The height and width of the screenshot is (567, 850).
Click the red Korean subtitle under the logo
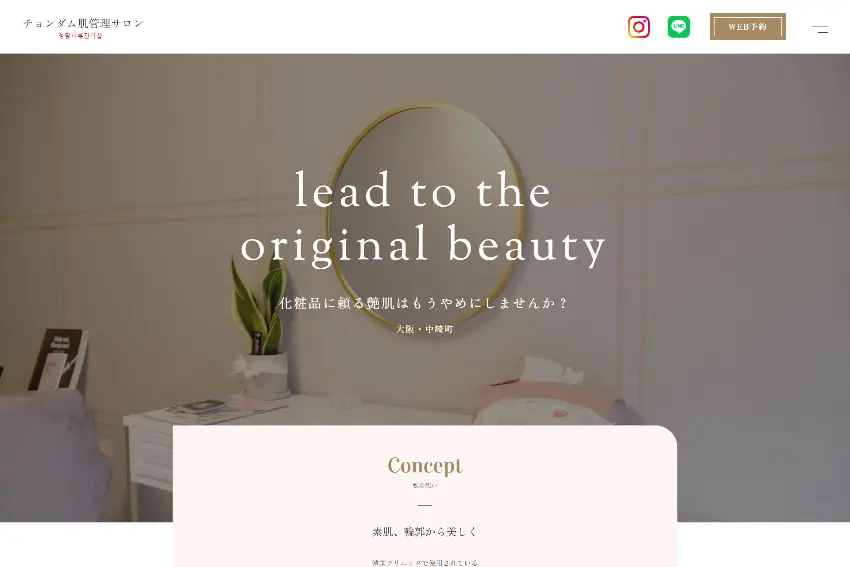pyautogui.click(x=80, y=36)
